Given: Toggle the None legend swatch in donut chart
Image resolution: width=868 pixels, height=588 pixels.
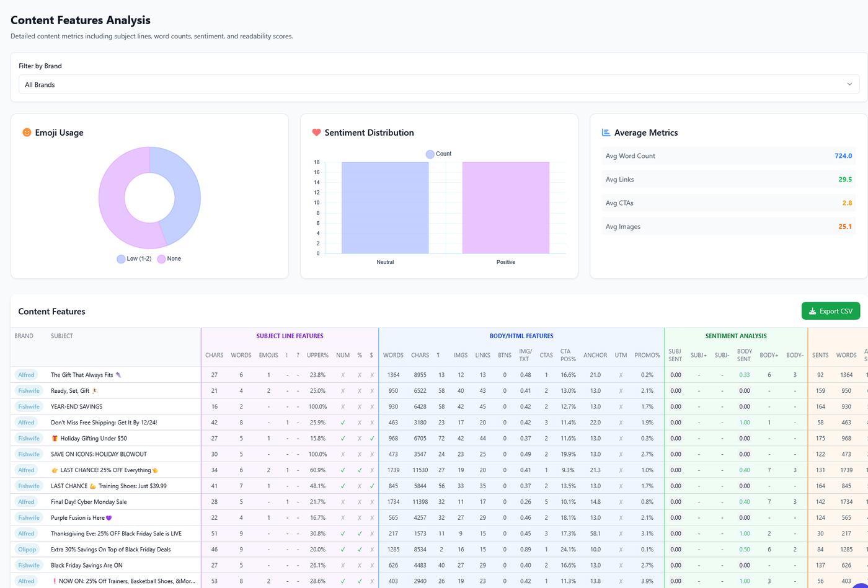Looking at the screenshot, I should point(161,259).
